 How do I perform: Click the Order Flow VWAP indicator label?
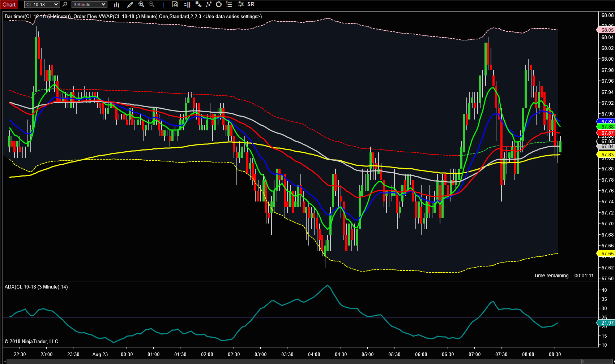point(168,16)
